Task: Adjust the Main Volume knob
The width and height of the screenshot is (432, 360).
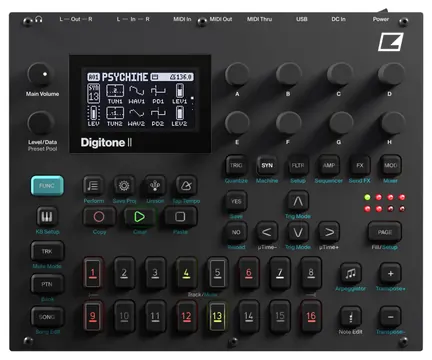Action: [x=40, y=75]
